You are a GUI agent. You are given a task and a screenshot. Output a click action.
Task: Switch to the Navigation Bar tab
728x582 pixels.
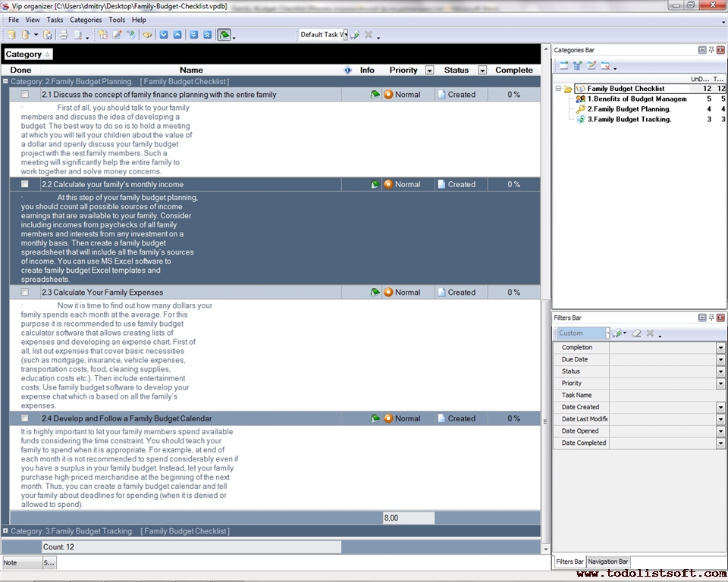607,562
